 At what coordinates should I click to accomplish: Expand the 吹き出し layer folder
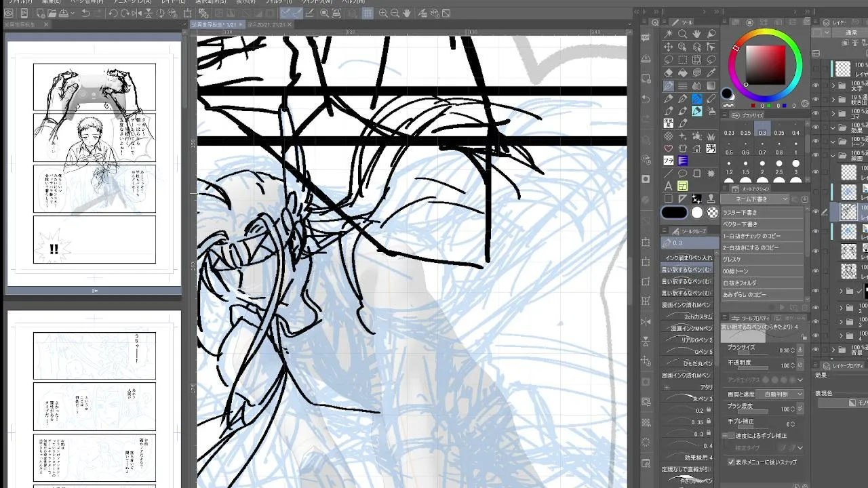coord(833,100)
